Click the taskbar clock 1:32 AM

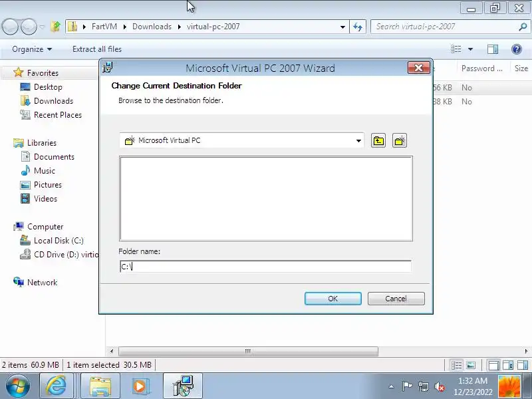[x=473, y=381]
